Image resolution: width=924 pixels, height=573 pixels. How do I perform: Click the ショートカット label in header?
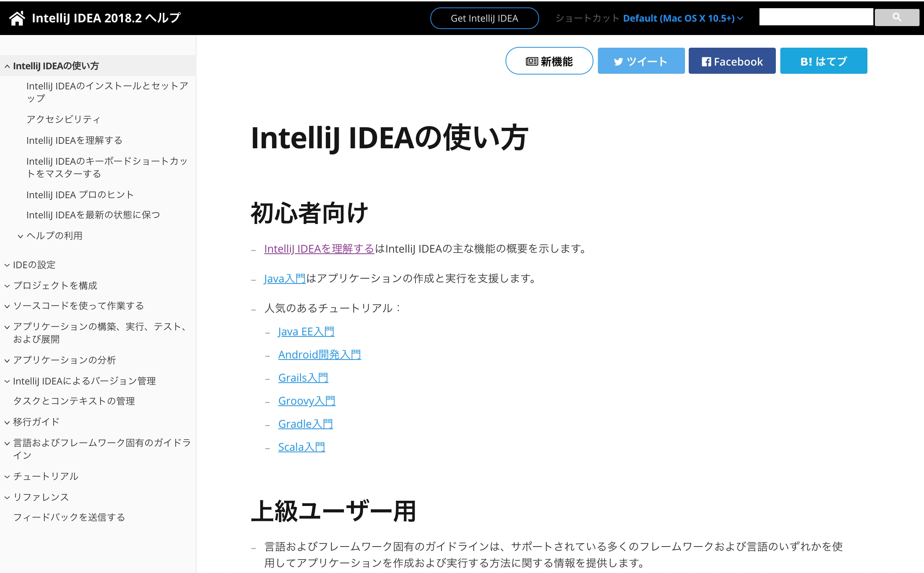[587, 18]
